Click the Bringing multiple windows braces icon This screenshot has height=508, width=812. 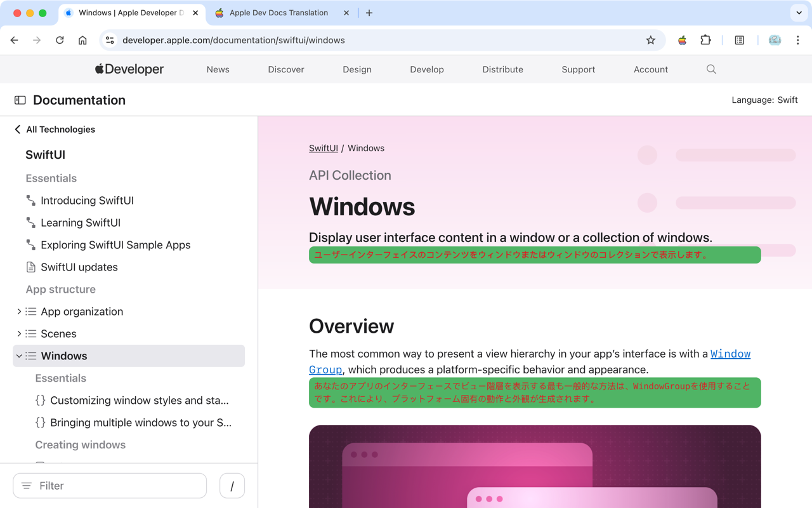click(x=41, y=423)
